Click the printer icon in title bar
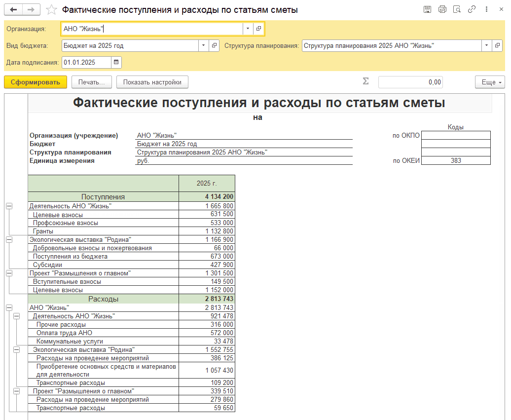Viewport: 511px width, 420px height. coord(442,10)
